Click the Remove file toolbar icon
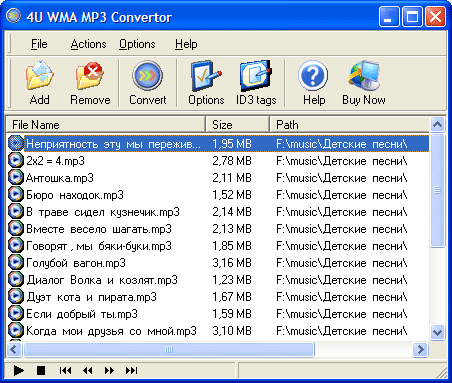Viewport: 452px width, 383px height. tap(90, 76)
